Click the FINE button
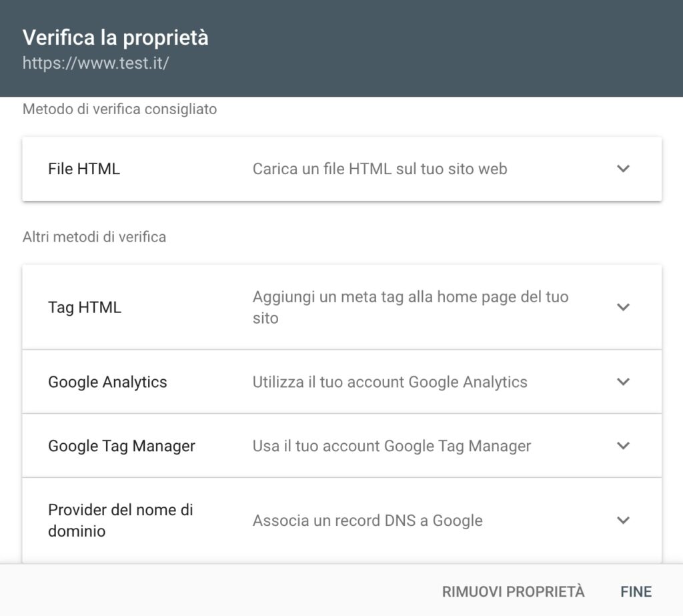The width and height of the screenshot is (683, 616). pyautogui.click(x=636, y=591)
